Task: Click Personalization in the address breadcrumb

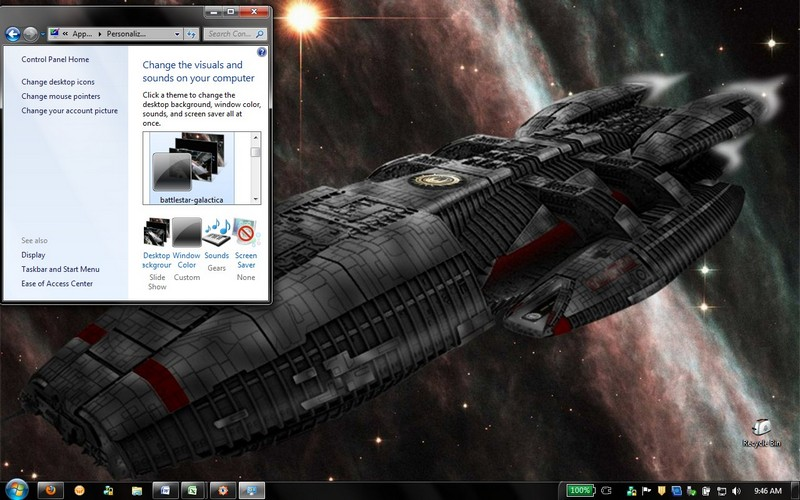Action: (x=126, y=34)
